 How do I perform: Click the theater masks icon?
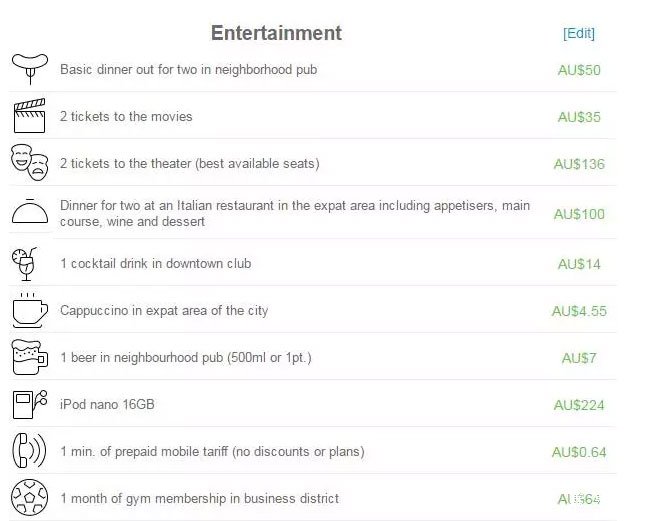(x=29, y=162)
